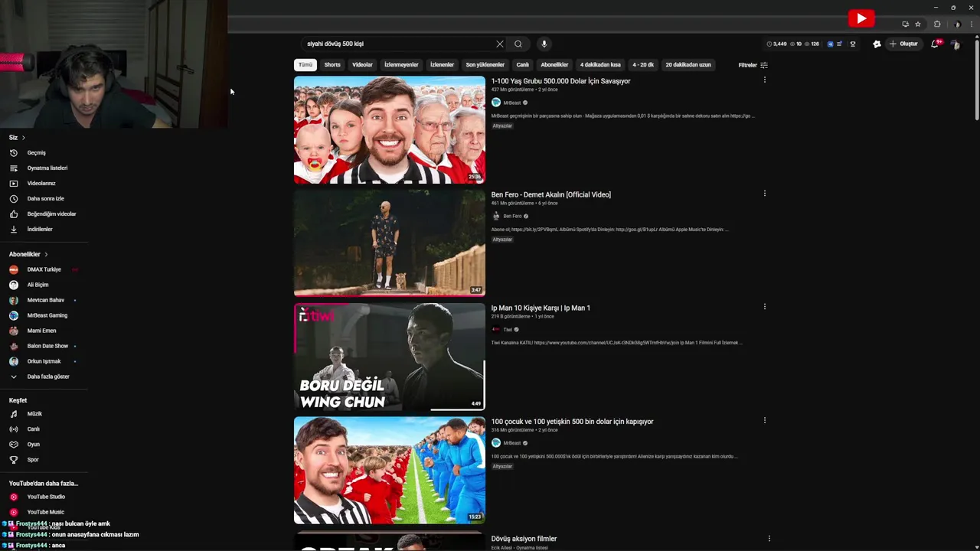This screenshot has height=551, width=980.
Task: Select the İzlenenler filter chip
Action: [442, 65]
